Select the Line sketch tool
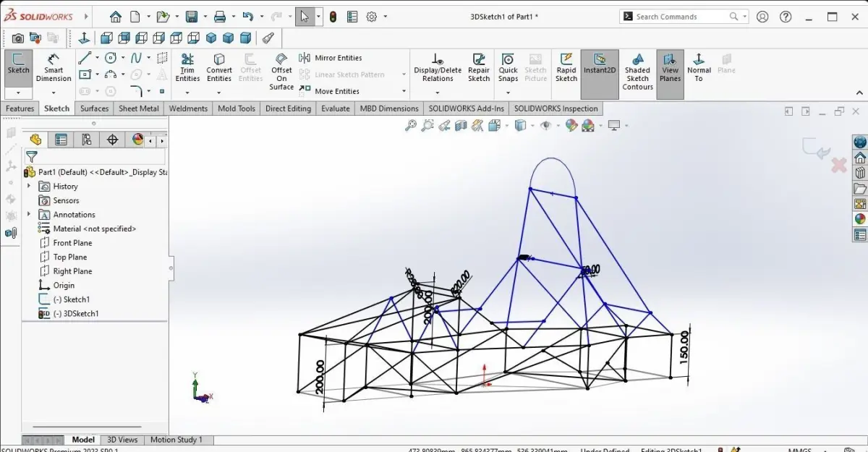The image size is (868, 452). pos(85,58)
